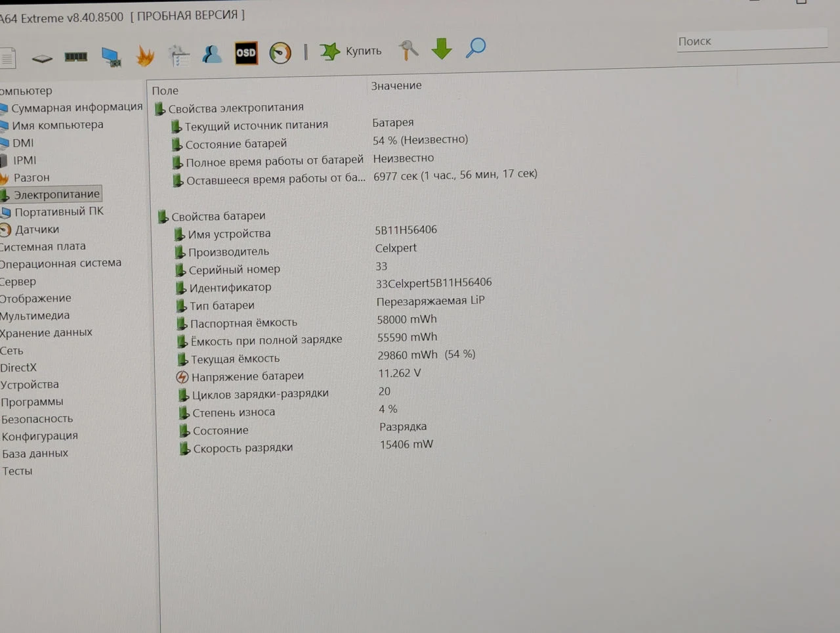
Task: Open the OSD panel icon
Action: [x=246, y=53]
